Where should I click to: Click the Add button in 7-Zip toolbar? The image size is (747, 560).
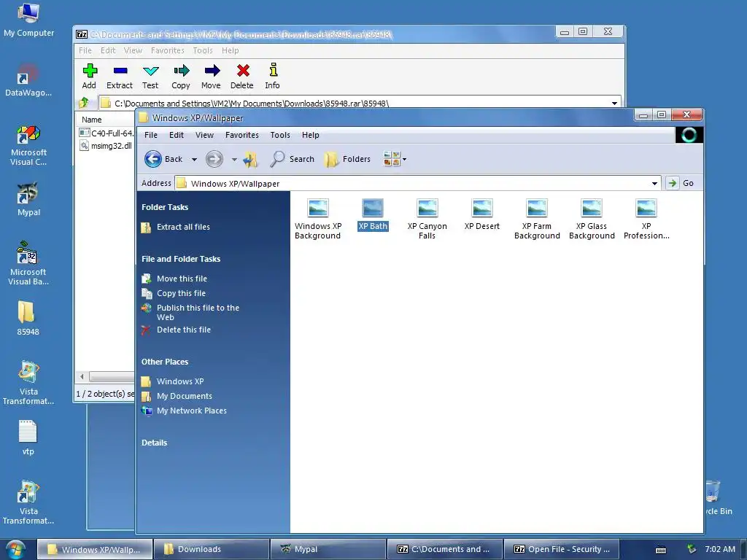point(89,76)
